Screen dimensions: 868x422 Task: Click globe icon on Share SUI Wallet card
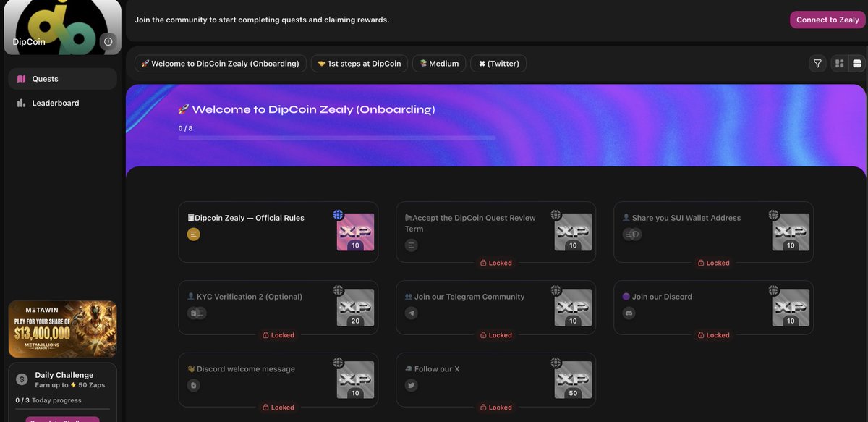click(x=773, y=215)
